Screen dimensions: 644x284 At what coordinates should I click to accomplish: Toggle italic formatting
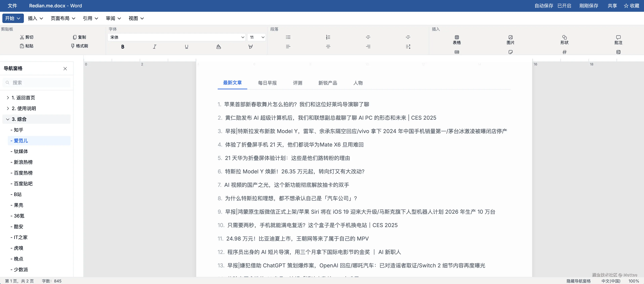pyautogui.click(x=155, y=46)
